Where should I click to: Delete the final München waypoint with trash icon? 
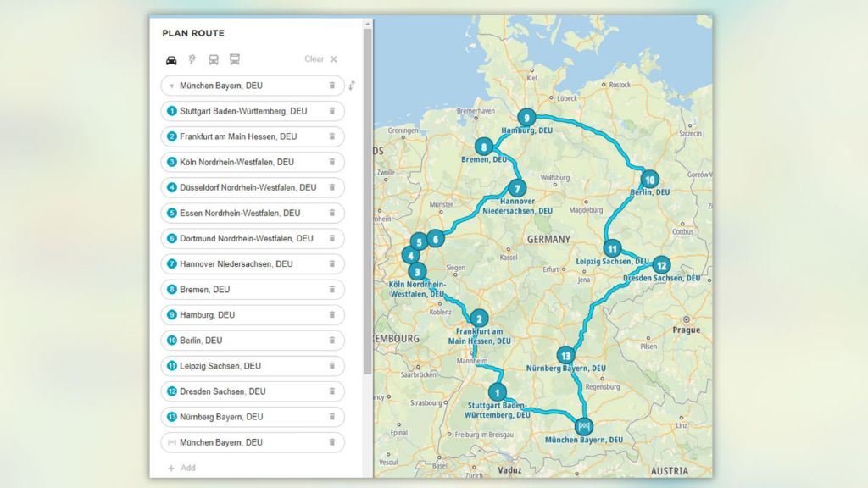[332, 441]
